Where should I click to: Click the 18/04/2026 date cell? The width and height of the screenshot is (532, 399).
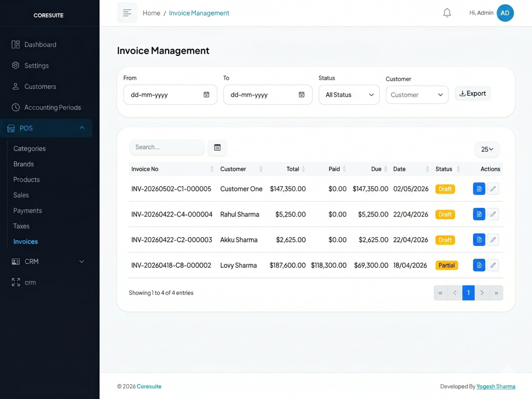410,265
